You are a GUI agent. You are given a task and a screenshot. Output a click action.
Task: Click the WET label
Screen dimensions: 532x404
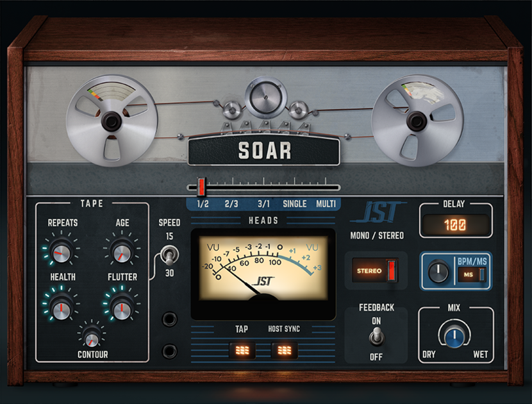click(x=481, y=355)
